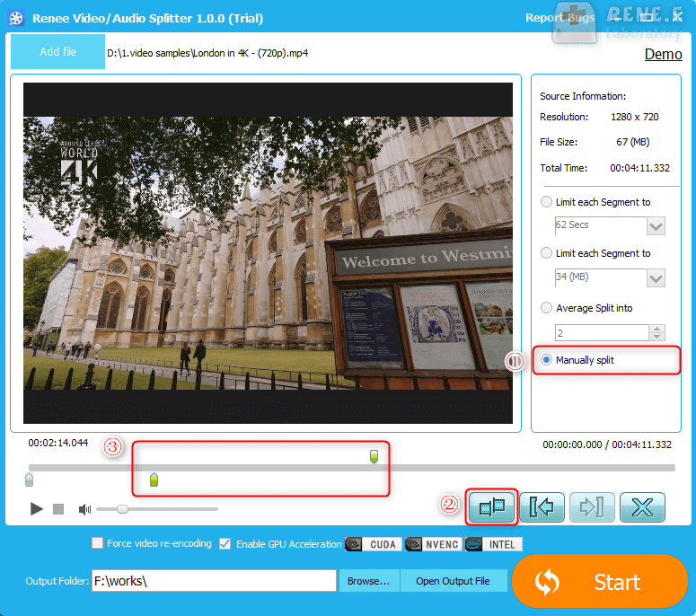Click the gray start marker on timeline
Screen dimensions: 696x616
tap(30, 480)
